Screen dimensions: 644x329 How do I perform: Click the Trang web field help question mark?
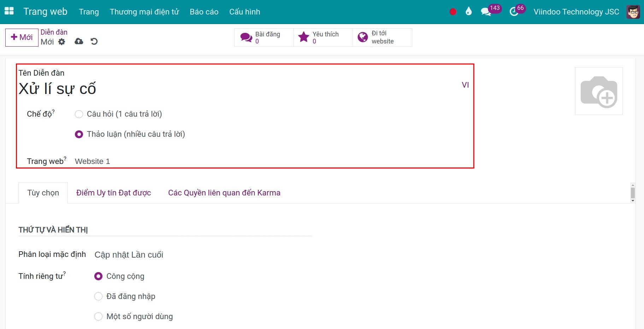pyautogui.click(x=65, y=159)
